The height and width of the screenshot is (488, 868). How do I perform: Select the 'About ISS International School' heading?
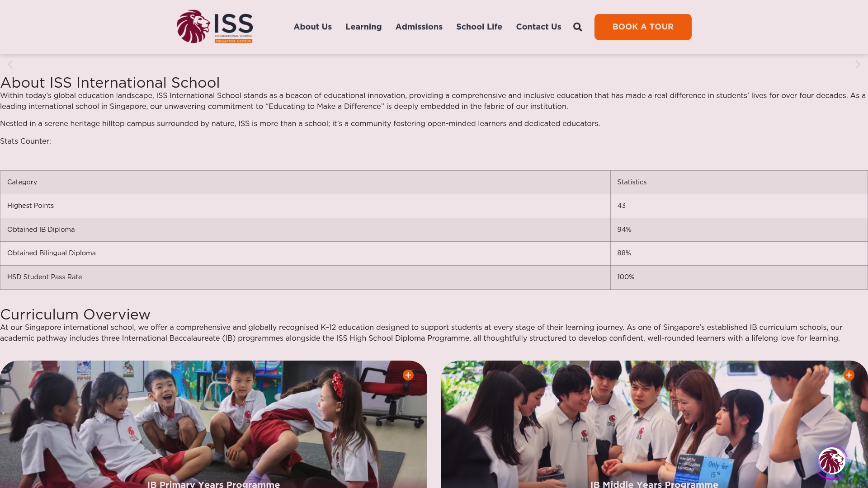[x=110, y=83]
